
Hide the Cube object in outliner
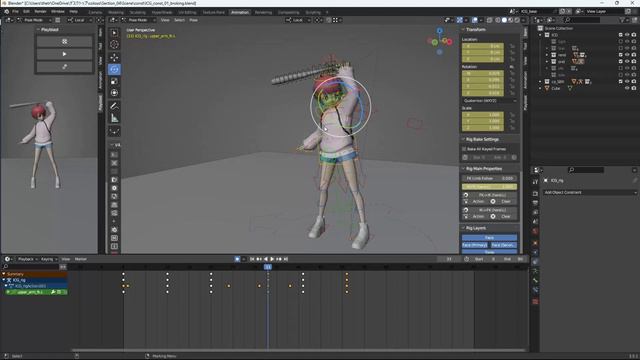627,88
